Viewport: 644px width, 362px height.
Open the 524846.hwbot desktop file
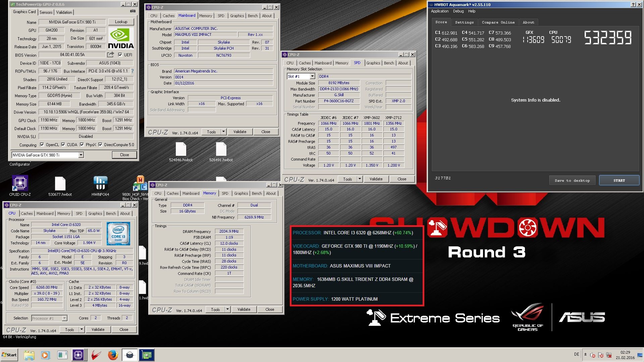181,152
